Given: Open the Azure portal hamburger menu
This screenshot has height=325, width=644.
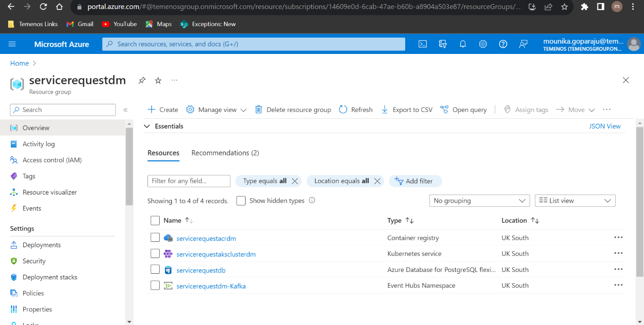Looking at the screenshot, I should (12, 44).
